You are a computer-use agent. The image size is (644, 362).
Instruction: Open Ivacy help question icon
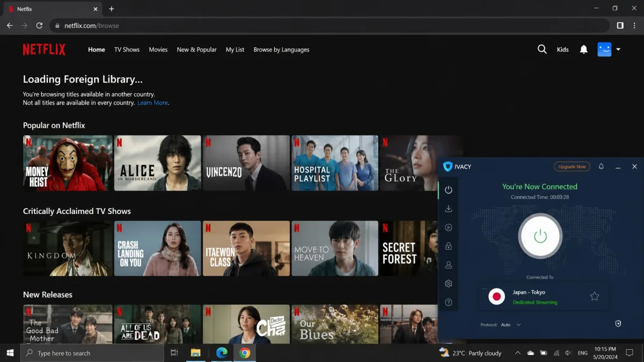[x=449, y=302]
